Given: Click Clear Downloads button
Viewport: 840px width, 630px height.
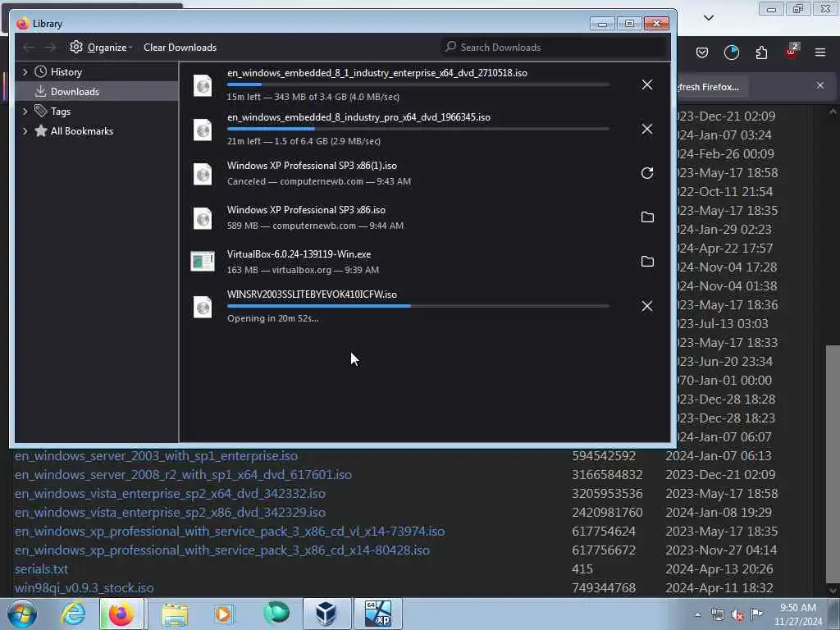Looking at the screenshot, I should pos(180,48).
